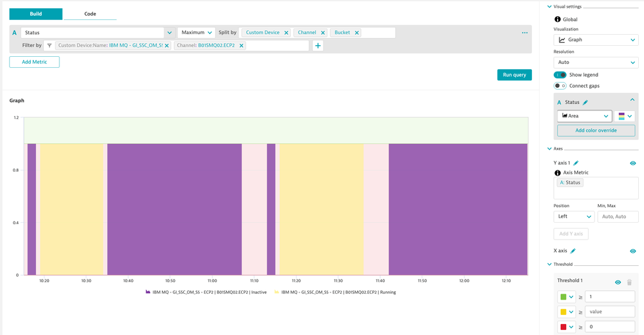The width and height of the screenshot is (644, 335).
Task: Delete the Channel B01SMQ02.ECP2 filter
Action: tap(242, 46)
